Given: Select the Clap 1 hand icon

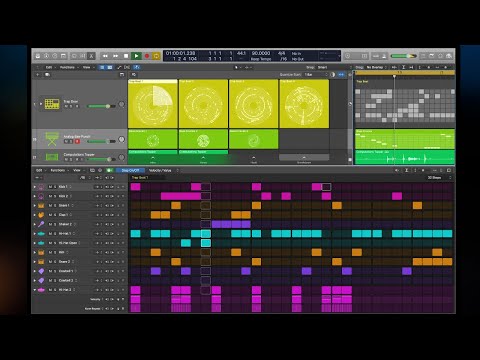Looking at the screenshot, I should pos(41,215).
